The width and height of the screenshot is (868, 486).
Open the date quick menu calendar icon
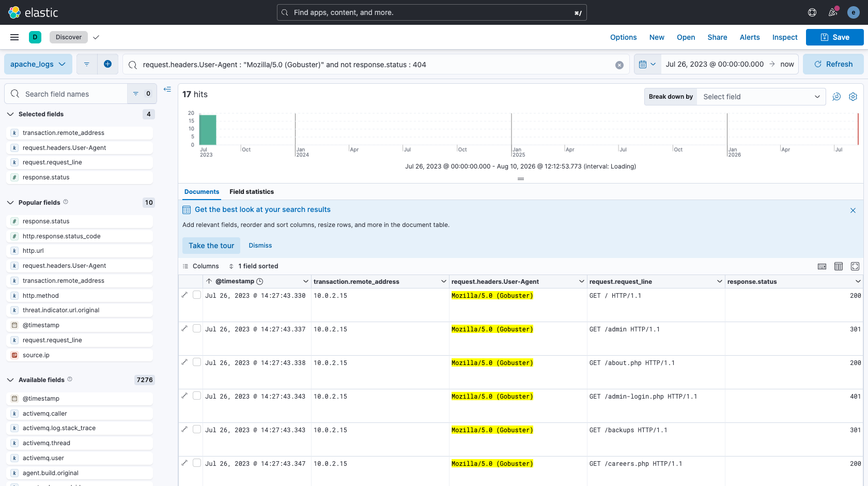tap(647, 64)
